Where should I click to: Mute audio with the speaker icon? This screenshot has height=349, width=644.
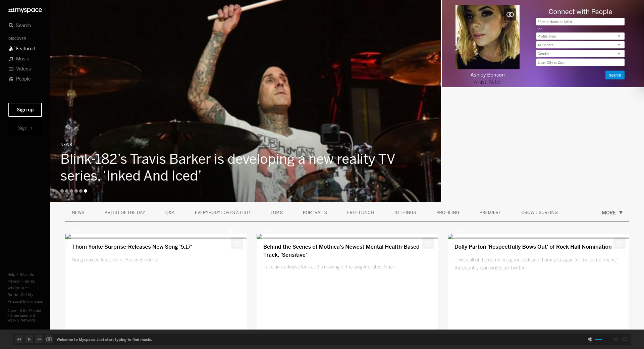(x=590, y=339)
